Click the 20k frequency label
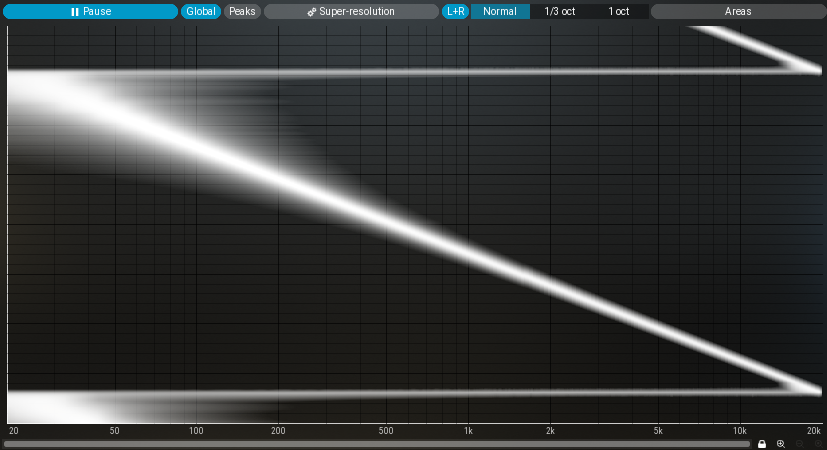 pos(814,431)
